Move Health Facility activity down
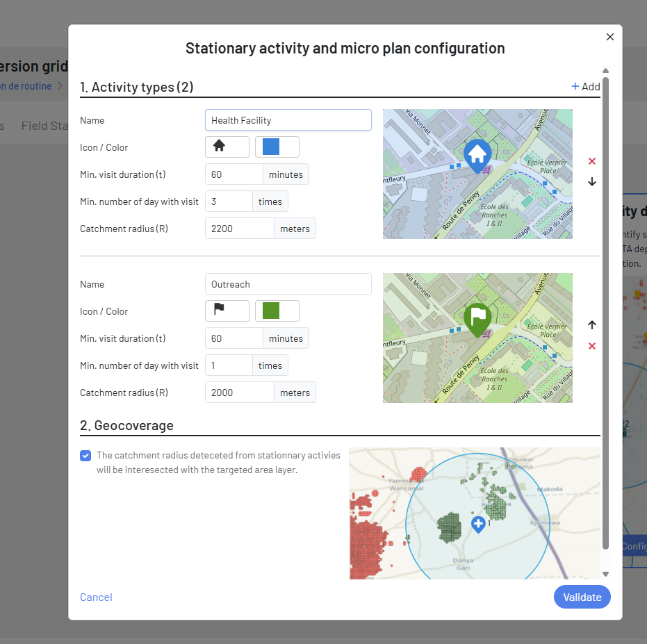647x644 pixels. [x=591, y=182]
